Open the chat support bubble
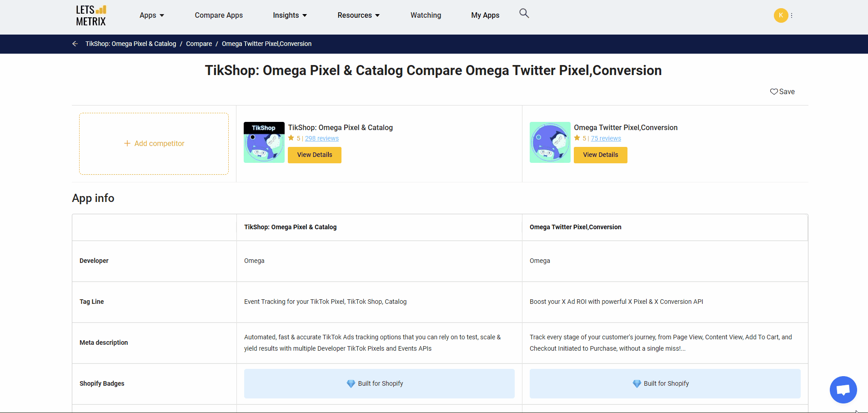Screen dimensions: 868x413 click(x=843, y=390)
